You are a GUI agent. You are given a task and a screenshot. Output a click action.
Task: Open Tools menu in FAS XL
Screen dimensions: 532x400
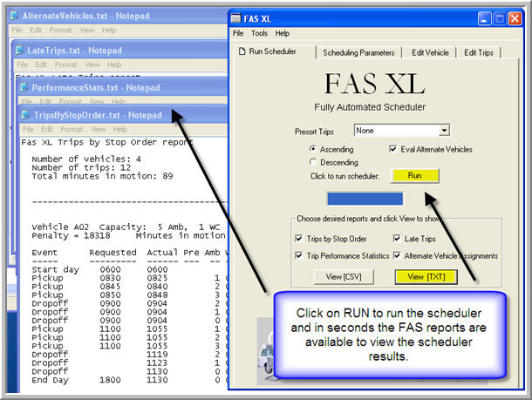[259, 33]
